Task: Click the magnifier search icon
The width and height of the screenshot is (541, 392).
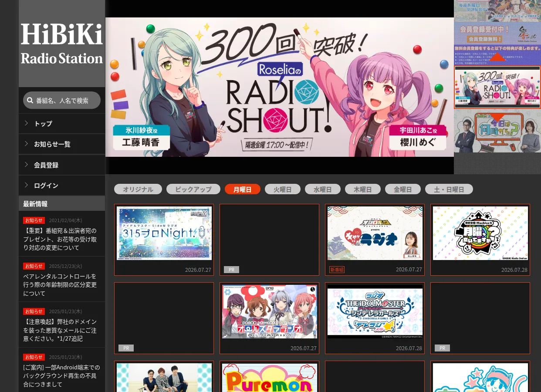Action: [x=30, y=101]
